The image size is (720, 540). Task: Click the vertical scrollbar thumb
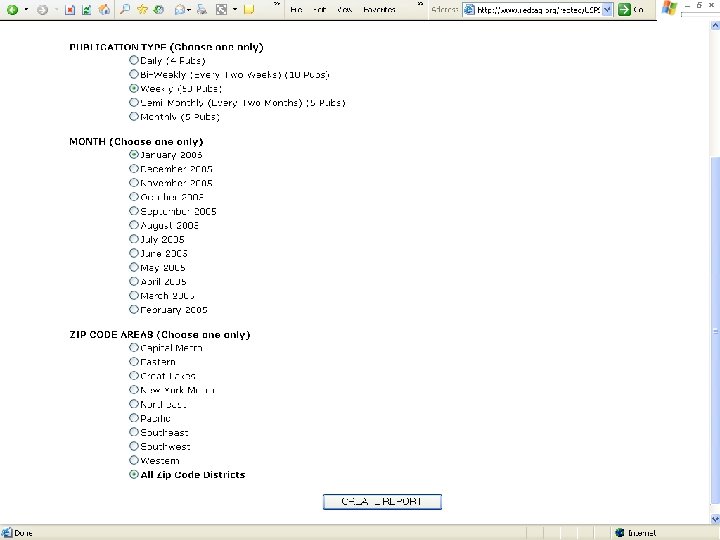pyautogui.click(x=715, y=330)
